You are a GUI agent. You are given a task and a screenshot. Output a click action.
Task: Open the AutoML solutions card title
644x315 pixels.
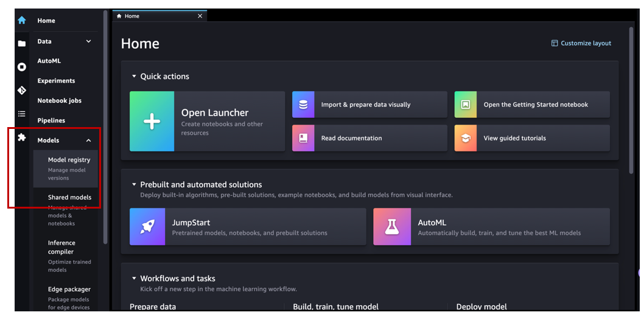(x=432, y=223)
